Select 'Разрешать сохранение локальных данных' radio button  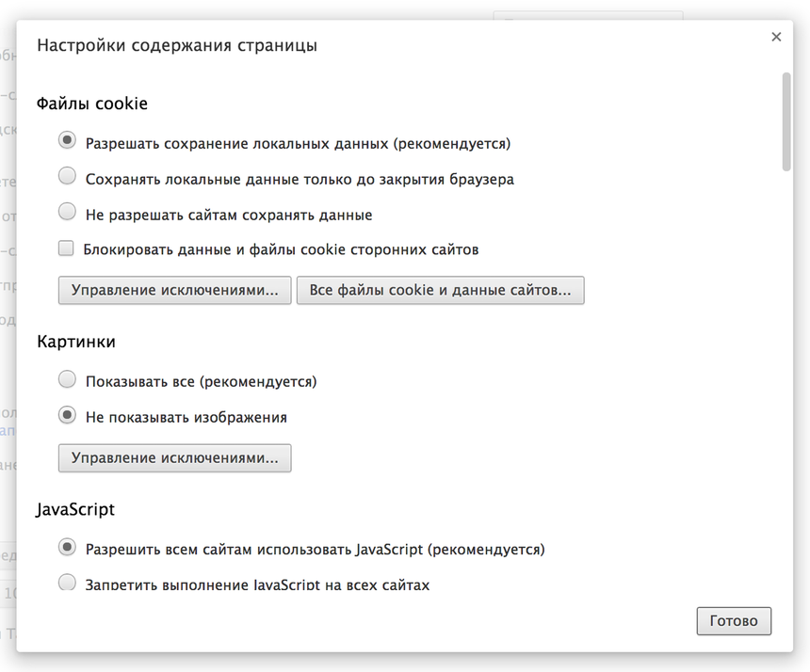coord(67,140)
